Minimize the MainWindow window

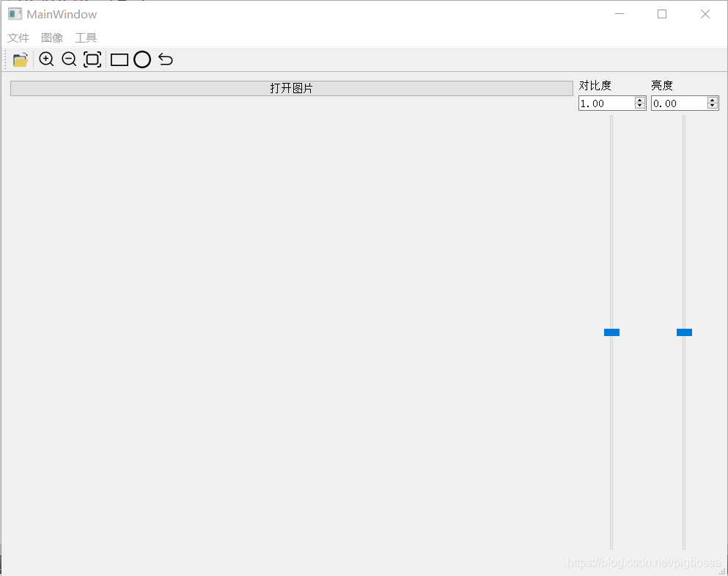(x=619, y=14)
